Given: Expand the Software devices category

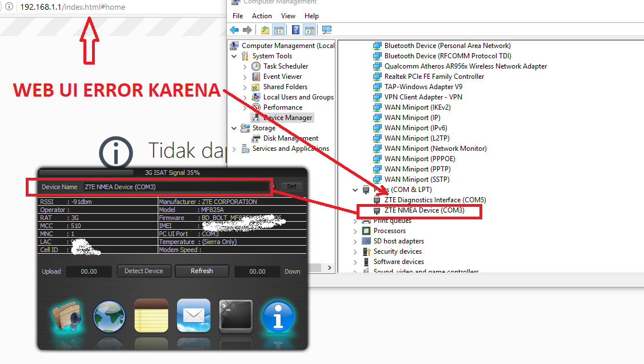Looking at the screenshot, I should coord(355,262).
